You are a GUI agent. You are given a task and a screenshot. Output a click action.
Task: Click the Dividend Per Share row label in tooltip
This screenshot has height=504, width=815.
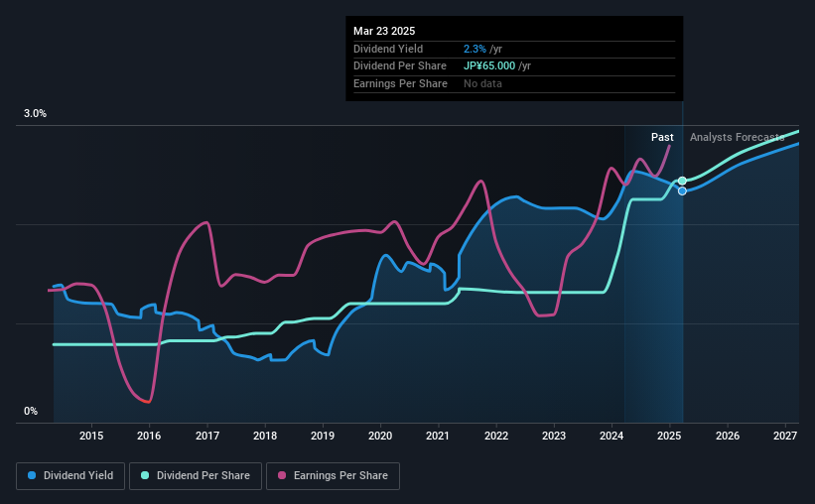pos(400,66)
